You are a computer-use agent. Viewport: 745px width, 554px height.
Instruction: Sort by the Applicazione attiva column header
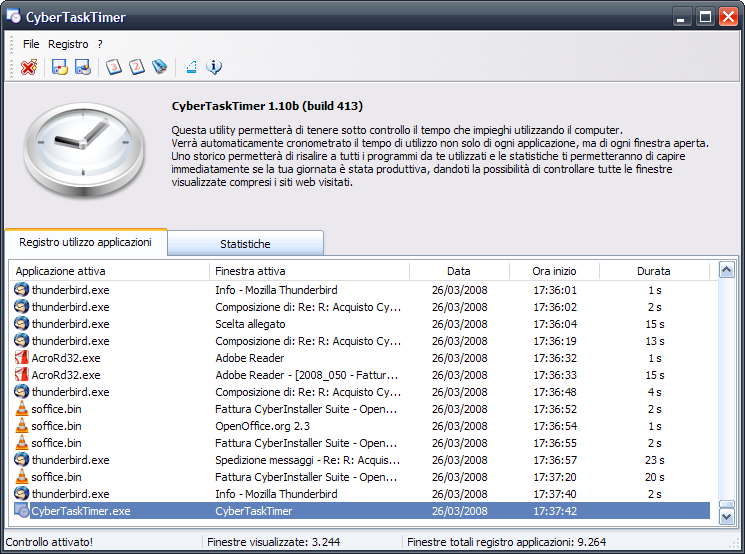(x=109, y=271)
